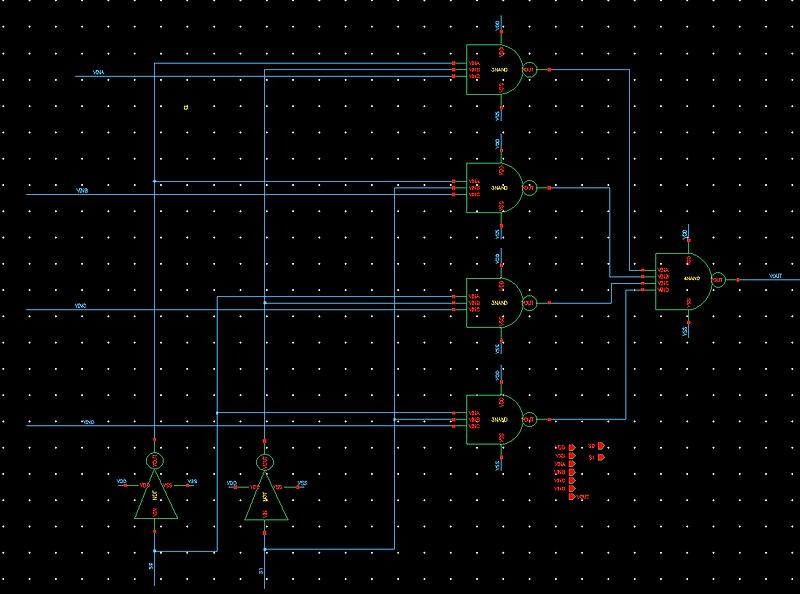This screenshot has height=594, width=800.
Task: Click the VSS pin marker in pin list
Action: point(571,455)
